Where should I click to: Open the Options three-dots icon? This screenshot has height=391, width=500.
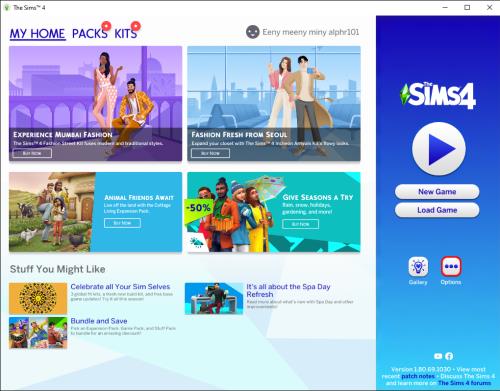(451, 266)
